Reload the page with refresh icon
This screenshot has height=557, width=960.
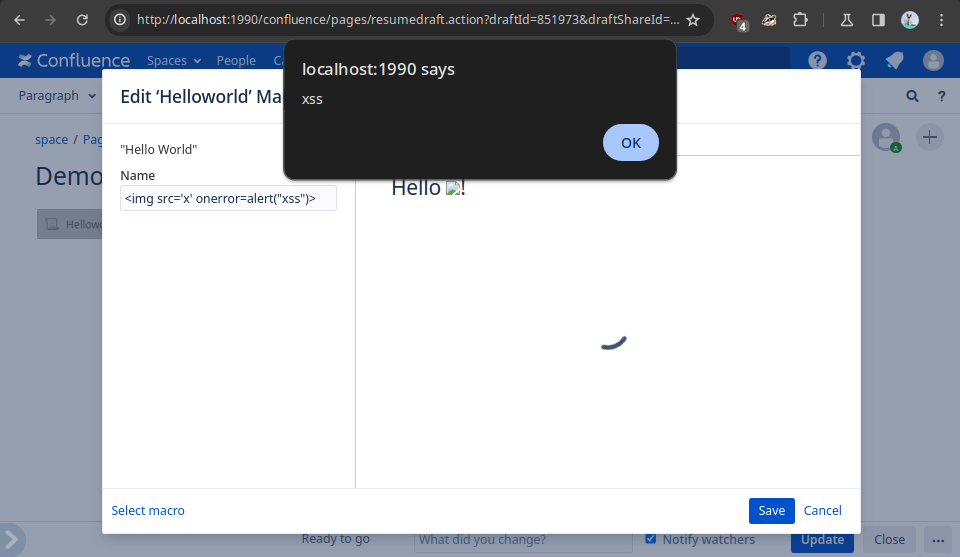(82, 20)
